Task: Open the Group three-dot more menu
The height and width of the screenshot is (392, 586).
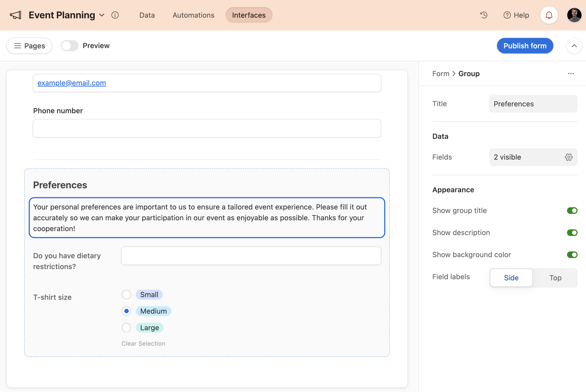Action: (571, 73)
